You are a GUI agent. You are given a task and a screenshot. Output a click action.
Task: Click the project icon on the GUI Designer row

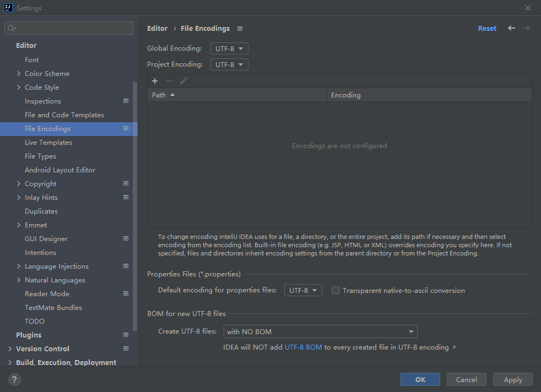tap(126, 238)
